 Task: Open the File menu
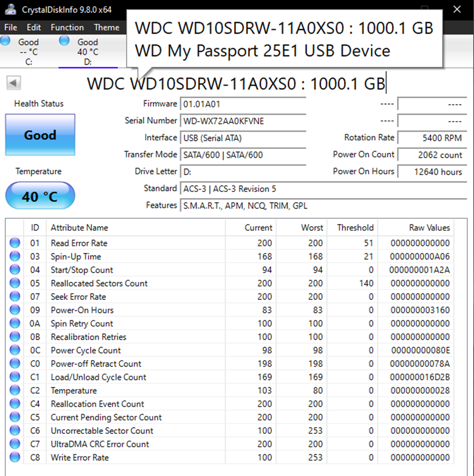11,27
